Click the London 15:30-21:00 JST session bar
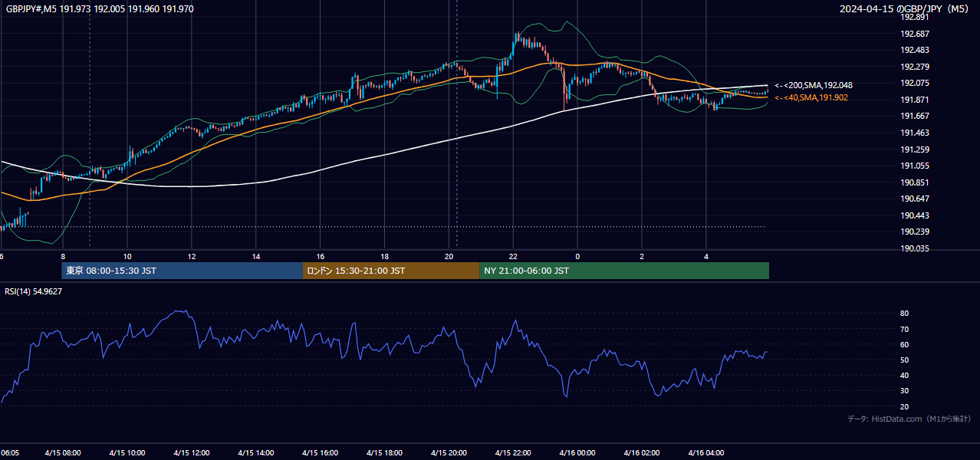The height and width of the screenshot is (460, 980). pos(391,271)
